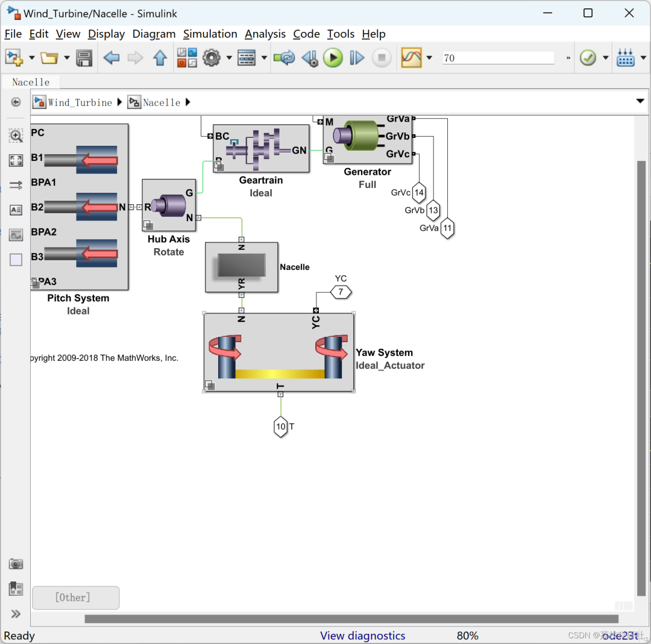The width and height of the screenshot is (651, 644).
Task: Select the Area box palette icon
Action: click(16, 260)
